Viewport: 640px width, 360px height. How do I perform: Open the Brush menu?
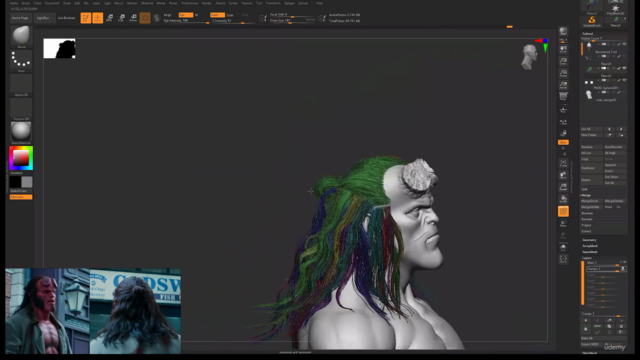coord(26,3)
